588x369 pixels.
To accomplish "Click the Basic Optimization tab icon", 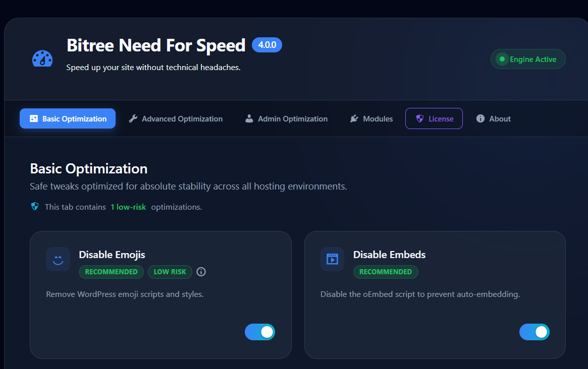I will point(34,119).
